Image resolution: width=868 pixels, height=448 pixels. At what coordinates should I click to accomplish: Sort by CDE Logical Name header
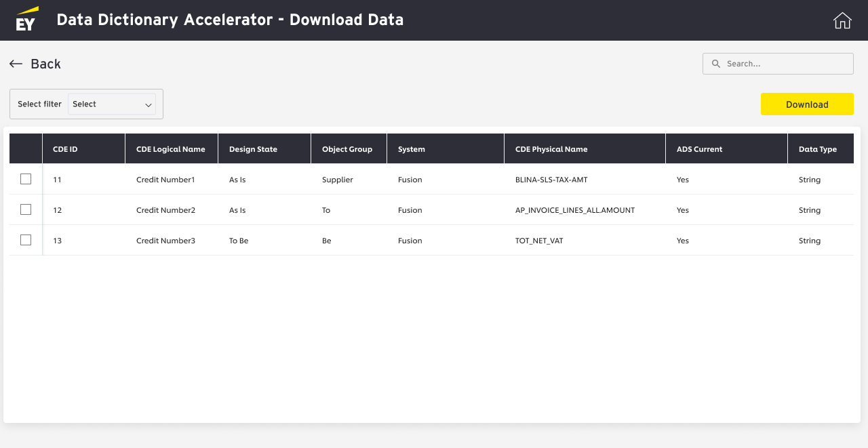tap(171, 149)
